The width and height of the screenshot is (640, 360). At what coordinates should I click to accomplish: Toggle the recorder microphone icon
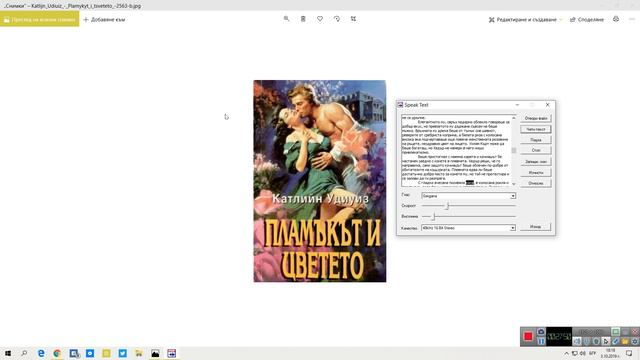pyautogui.click(x=587, y=341)
